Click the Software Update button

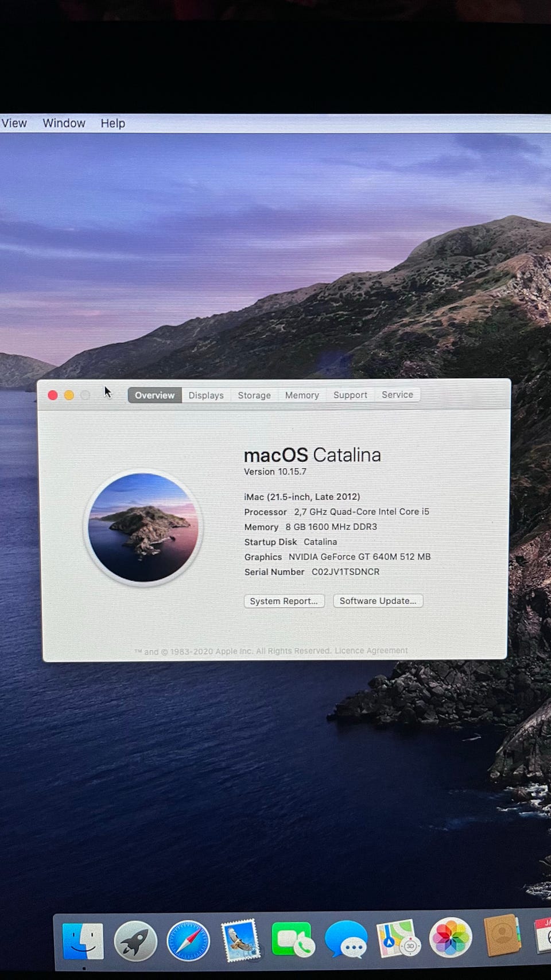coord(378,601)
